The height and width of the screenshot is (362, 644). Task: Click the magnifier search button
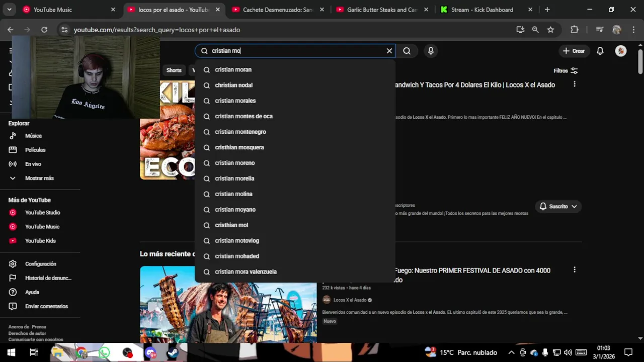tap(407, 51)
